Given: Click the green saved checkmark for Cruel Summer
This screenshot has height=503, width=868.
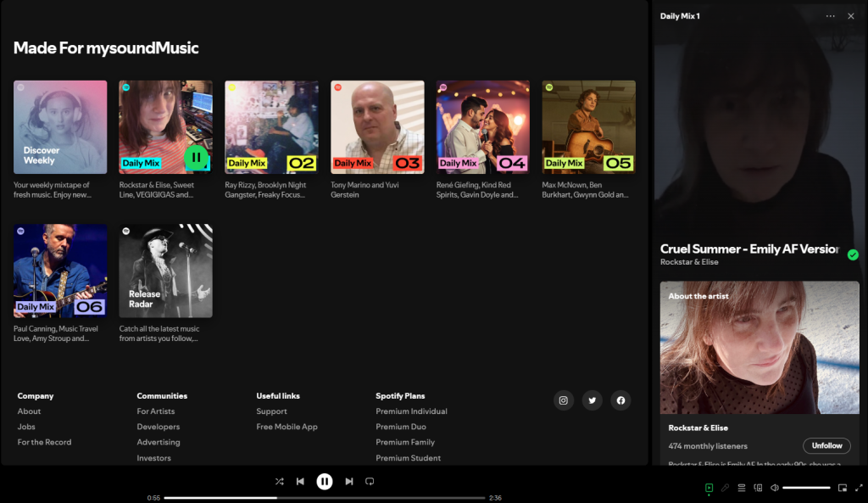Looking at the screenshot, I should (x=853, y=254).
